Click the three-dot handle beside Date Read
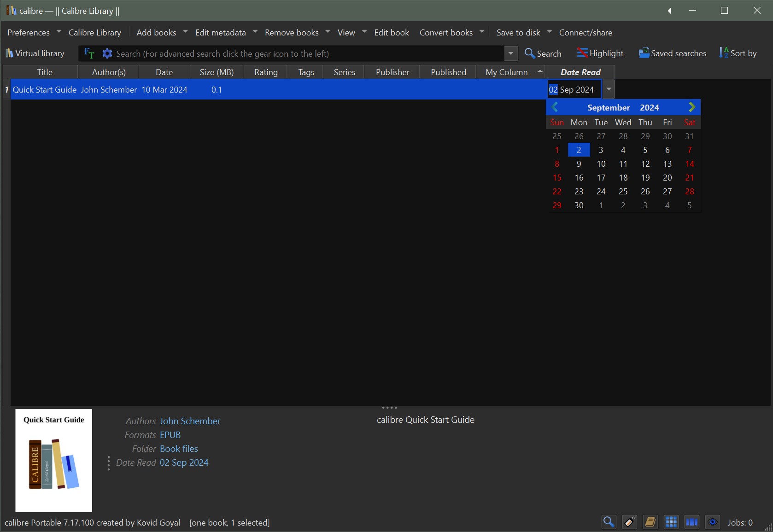The height and width of the screenshot is (532, 773). click(109, 463)
